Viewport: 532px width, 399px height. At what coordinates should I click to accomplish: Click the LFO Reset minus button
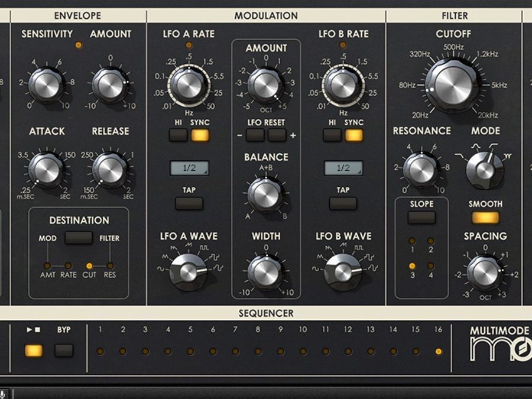point(255,135)
